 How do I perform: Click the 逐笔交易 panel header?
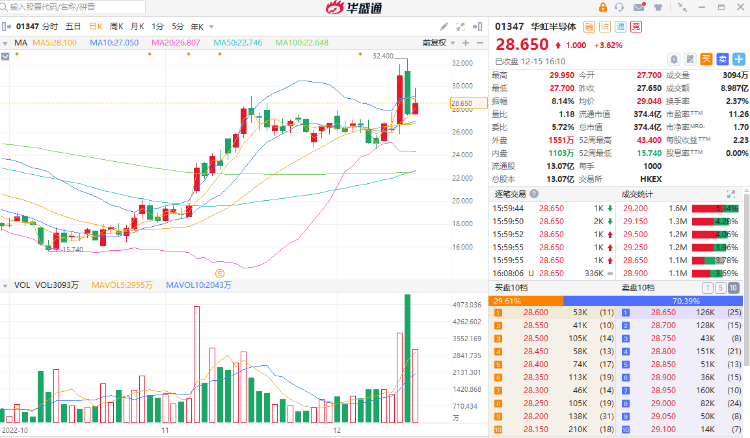(510, 194)
